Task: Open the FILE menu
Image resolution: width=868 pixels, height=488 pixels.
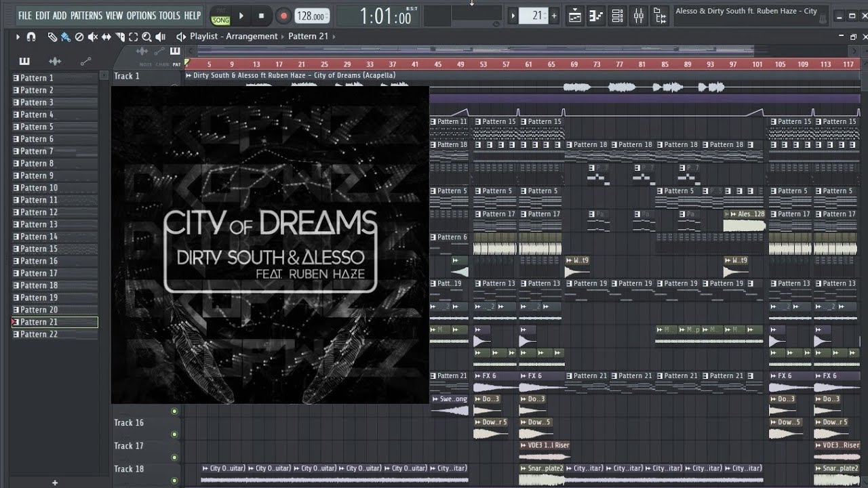Action: coord(25,15)
